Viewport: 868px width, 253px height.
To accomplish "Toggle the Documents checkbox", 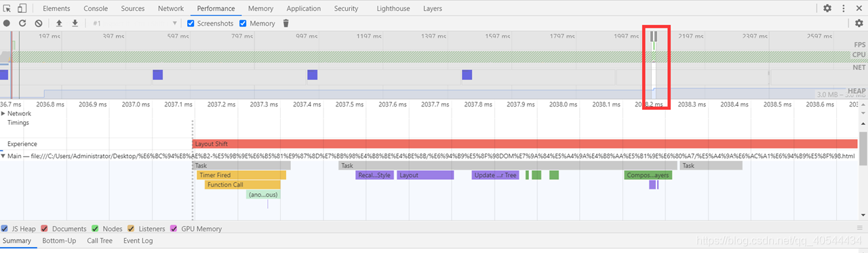I will (x=44, y=229).
